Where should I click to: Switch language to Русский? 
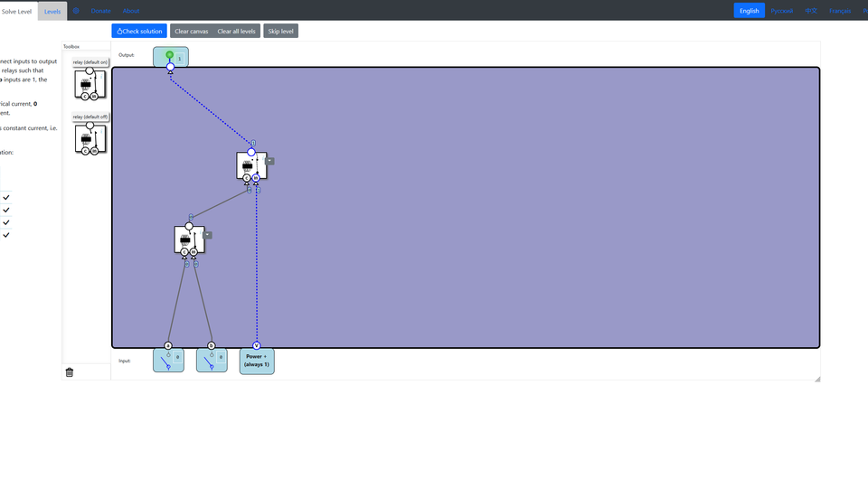pyautogui.click(x=781, y=11)
